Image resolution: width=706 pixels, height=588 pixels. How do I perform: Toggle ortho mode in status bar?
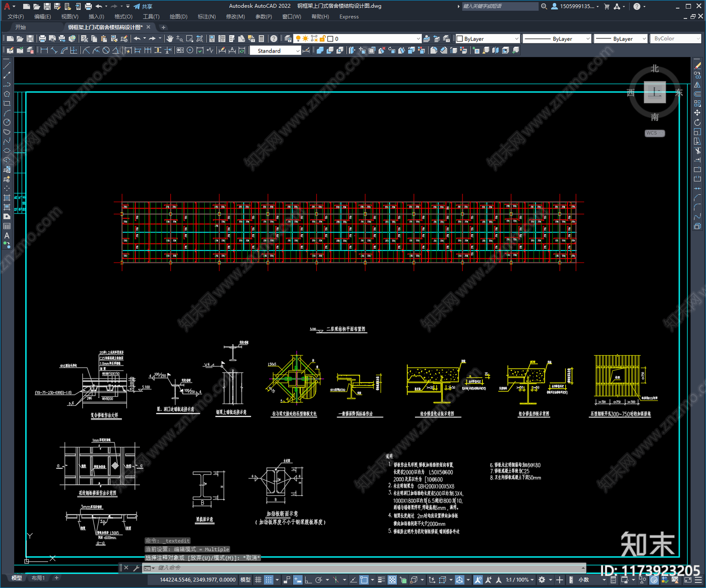point(308,580)
